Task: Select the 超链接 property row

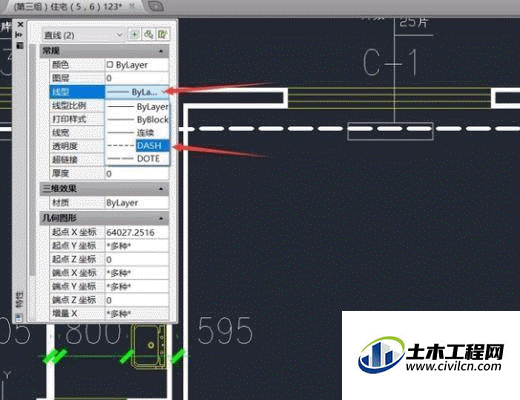Action: click(x=77, y=160)
